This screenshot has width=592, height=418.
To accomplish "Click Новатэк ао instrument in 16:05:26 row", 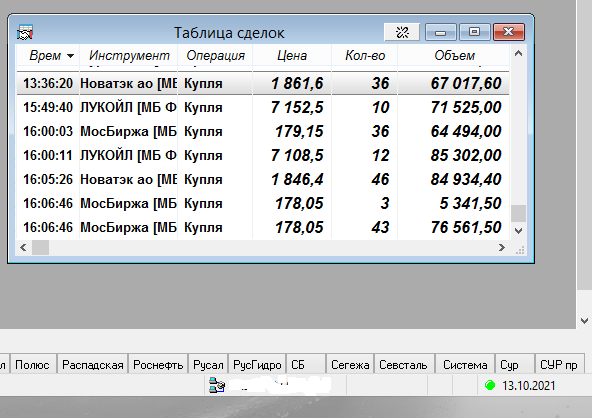I will 128,179.
